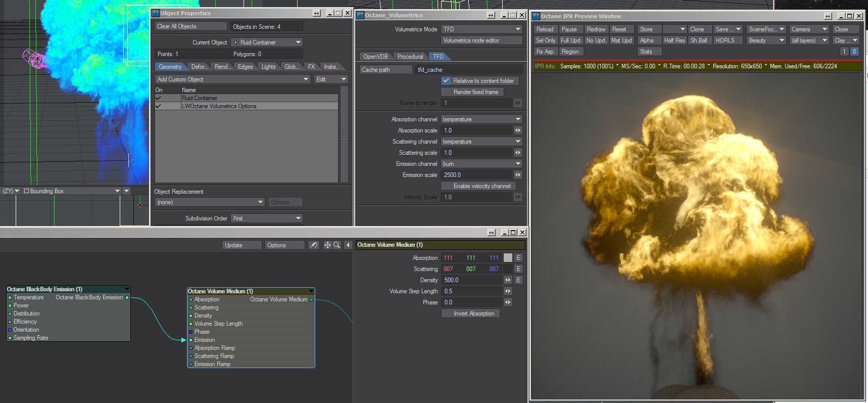Click the pan arrows icon in node editor
The width and height of the screenshot is (868, 403).
click(x=327, y=245)
